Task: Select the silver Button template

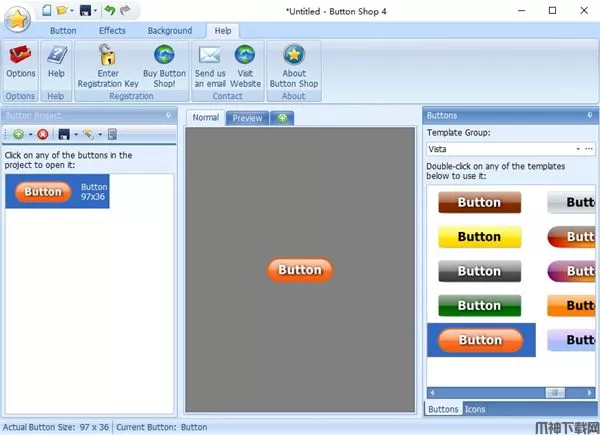Action: (x=571, y=202)
